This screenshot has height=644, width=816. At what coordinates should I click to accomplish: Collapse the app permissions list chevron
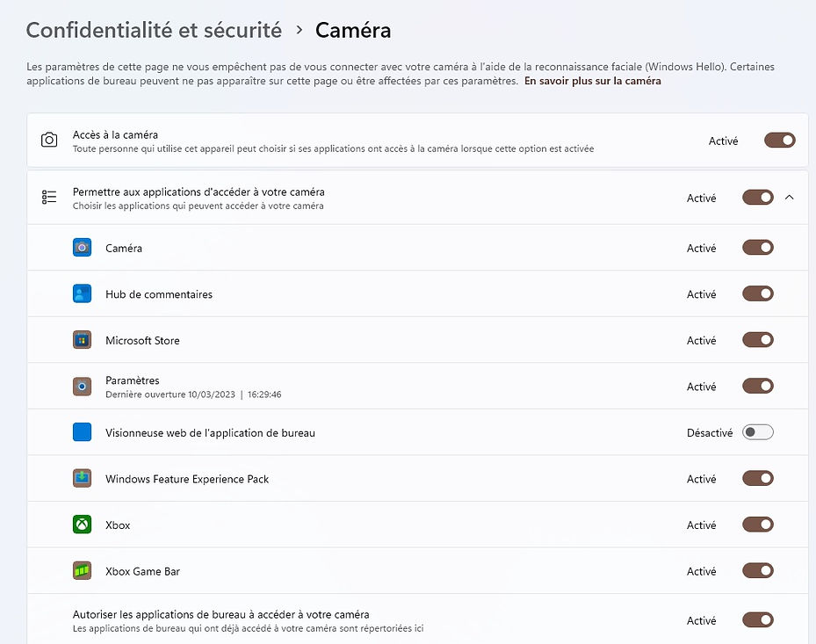click(x=789, y=198)
